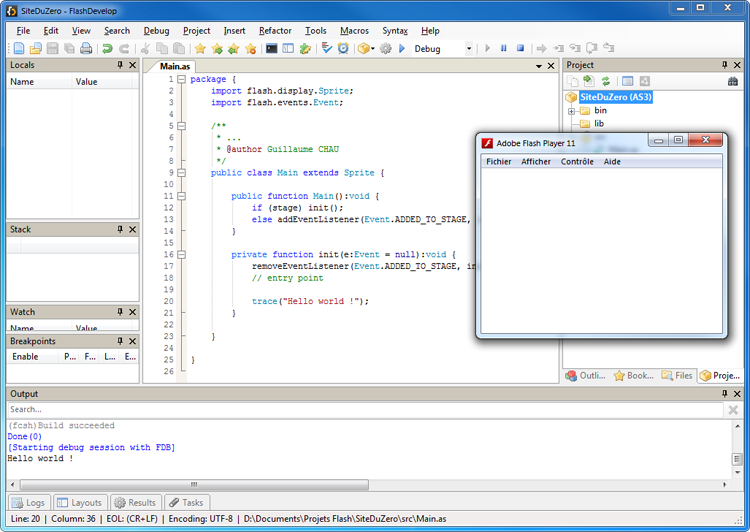Toggle auto-hide pin on the Output panel

(x=723, y=393)
